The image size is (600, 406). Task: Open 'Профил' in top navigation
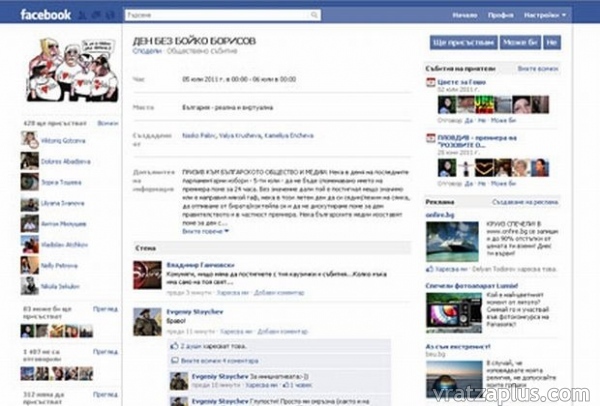tap(501, 15)
